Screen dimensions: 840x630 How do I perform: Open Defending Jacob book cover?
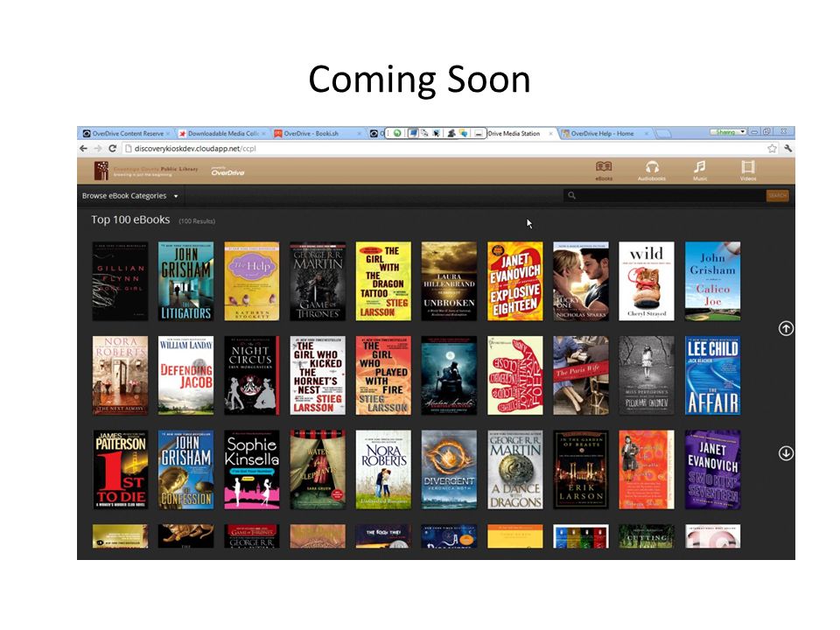pos(185,375)
